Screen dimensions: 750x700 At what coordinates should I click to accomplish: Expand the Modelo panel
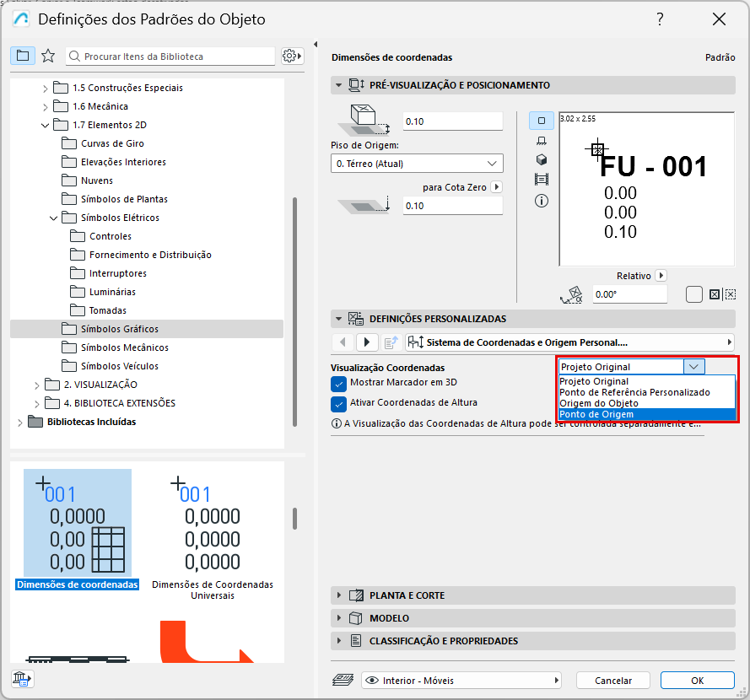click(x=338, y=617)
